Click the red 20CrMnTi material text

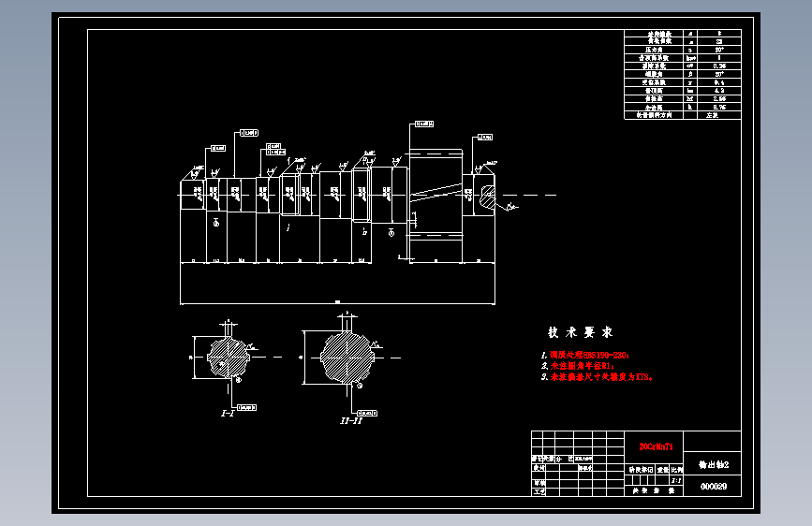[656, 446]
